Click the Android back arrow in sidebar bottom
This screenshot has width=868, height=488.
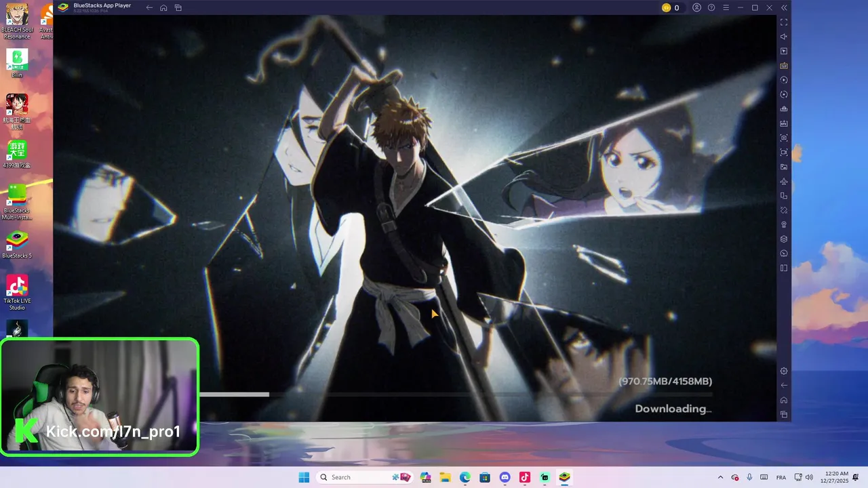tap(784, 386)
